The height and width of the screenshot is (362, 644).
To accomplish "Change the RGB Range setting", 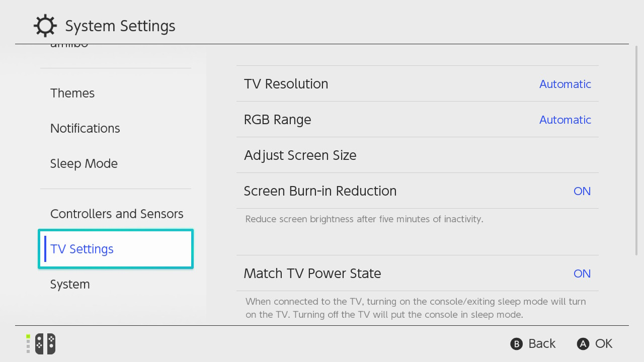I will (417, 120).
